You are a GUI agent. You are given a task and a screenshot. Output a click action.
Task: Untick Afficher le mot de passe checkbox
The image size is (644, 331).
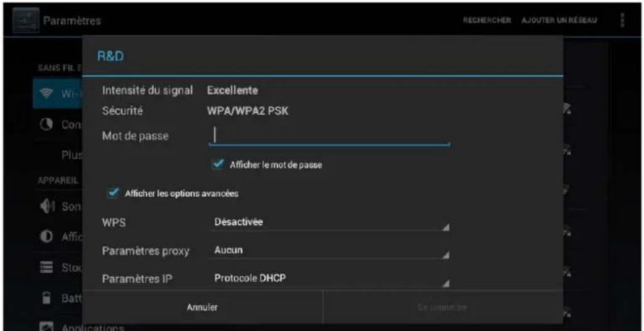219,164
